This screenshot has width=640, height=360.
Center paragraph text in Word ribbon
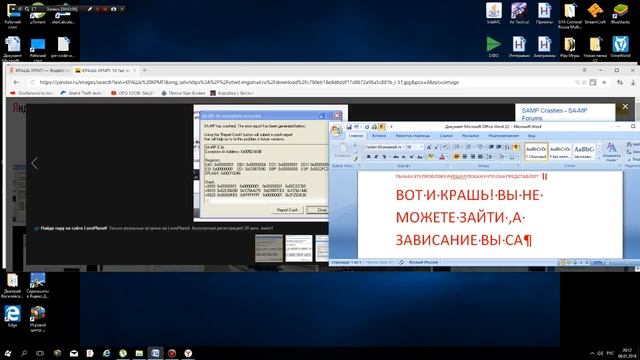pos(464,157)
